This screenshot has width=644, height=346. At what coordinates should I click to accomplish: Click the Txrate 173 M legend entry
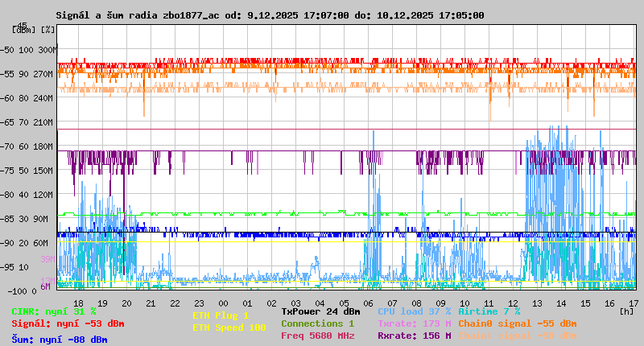pos(414,323)
